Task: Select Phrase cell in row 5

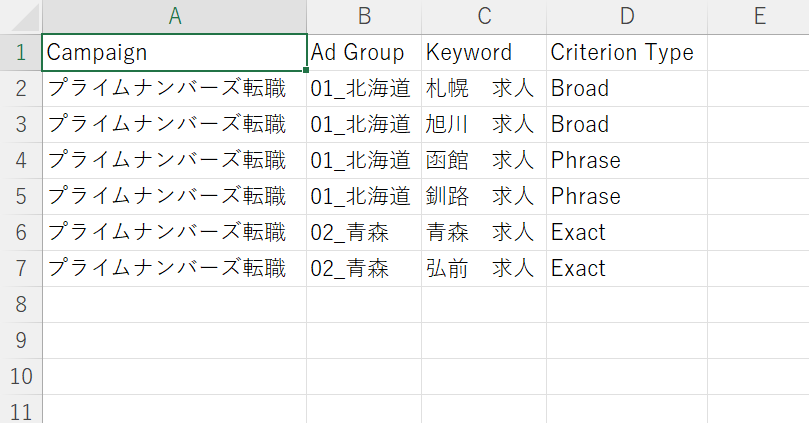Action: (627, 197)
